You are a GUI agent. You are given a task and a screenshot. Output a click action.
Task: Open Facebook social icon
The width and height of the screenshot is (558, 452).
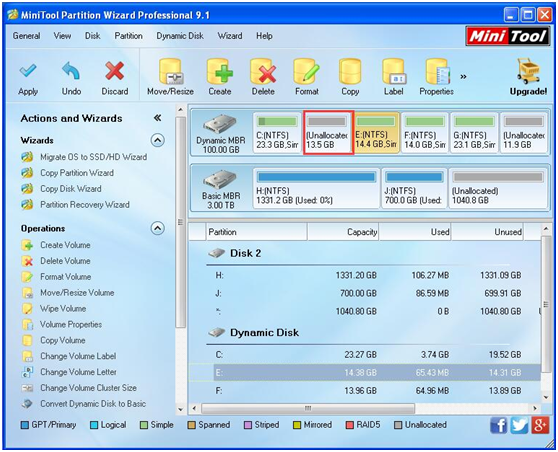[498, 425]
